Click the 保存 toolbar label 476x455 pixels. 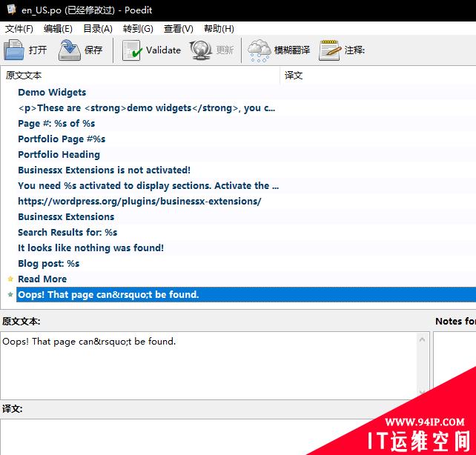point(93,50)
